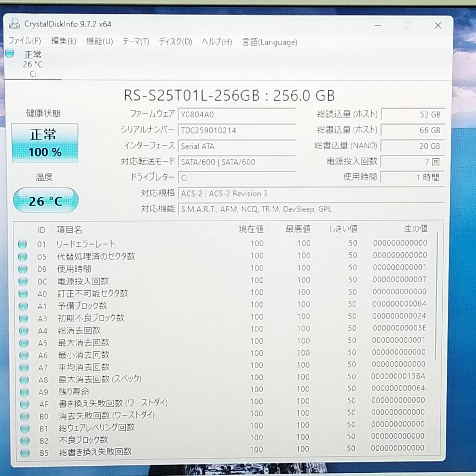The width and height of the screenshot is (476, 476).
Task: Click raw value 00000000005E in A4 row
Action: tap(399, 328)
